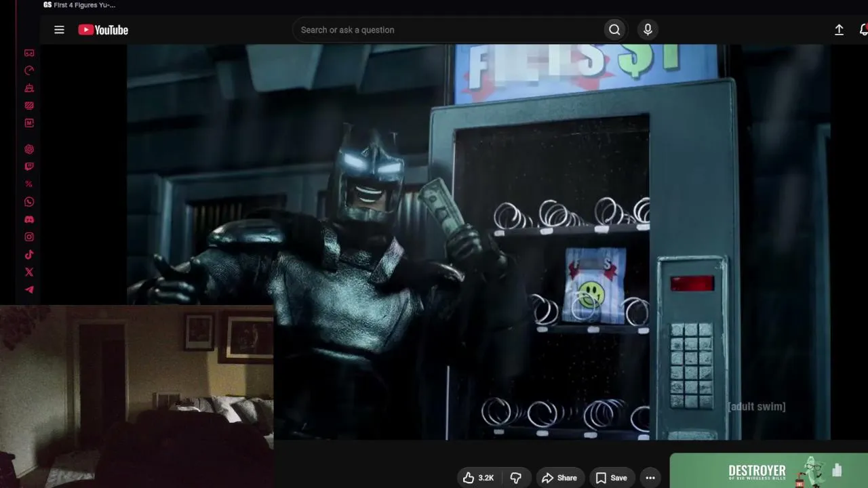Select the 'First 4 Figures Yu-...' browser tab
Viewport: 868px width, 488px height.
(x=79, y=5)
